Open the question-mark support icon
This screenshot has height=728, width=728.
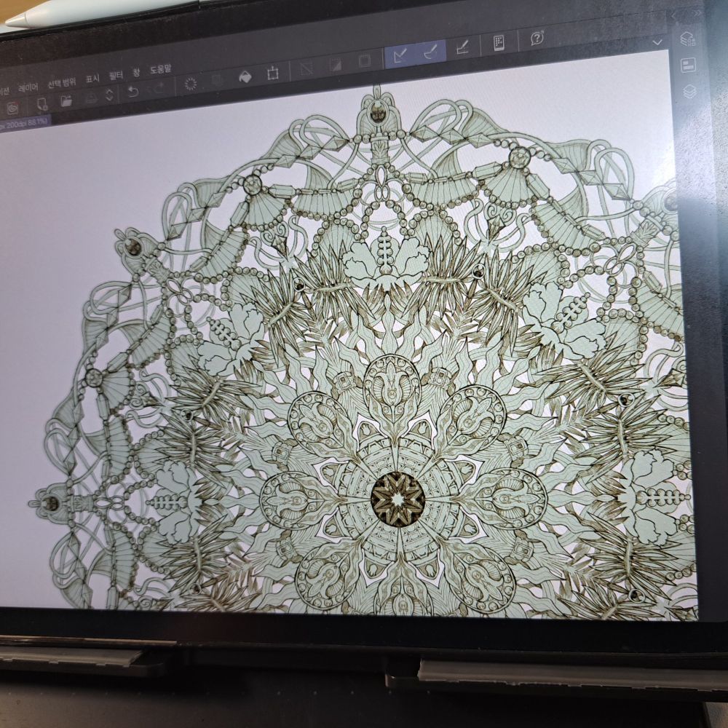537,38
